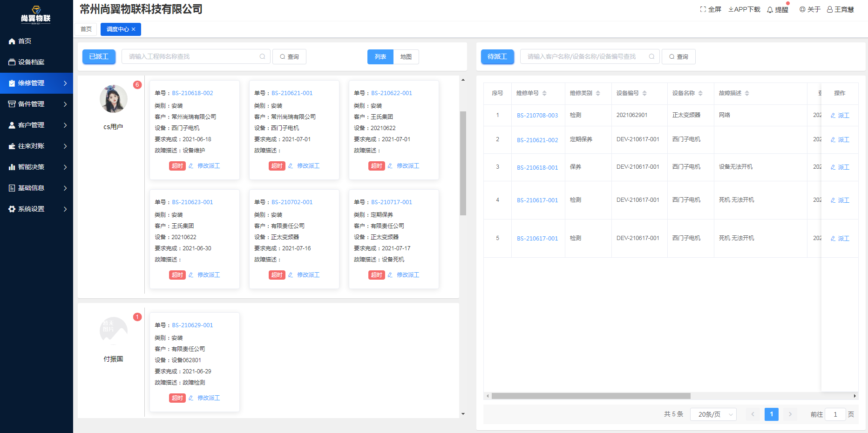Open the 20 items per page dropdown
Viewport: 868px width, 433px height.
tap(713, 414)
